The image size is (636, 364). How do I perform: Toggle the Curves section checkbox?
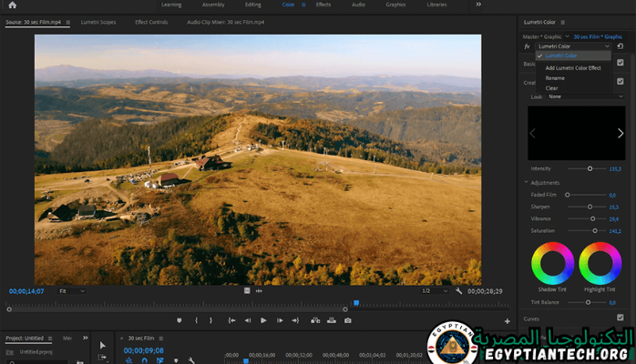pyautogui.click(x=621, y=318)
